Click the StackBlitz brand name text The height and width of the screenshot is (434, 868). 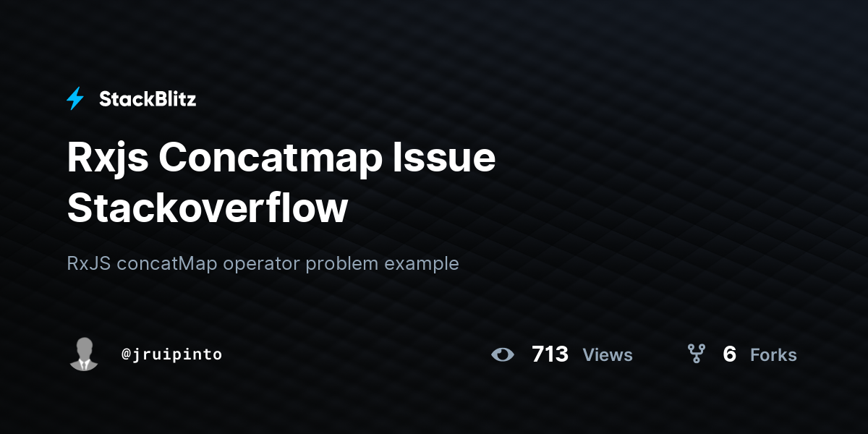[148, 99]
